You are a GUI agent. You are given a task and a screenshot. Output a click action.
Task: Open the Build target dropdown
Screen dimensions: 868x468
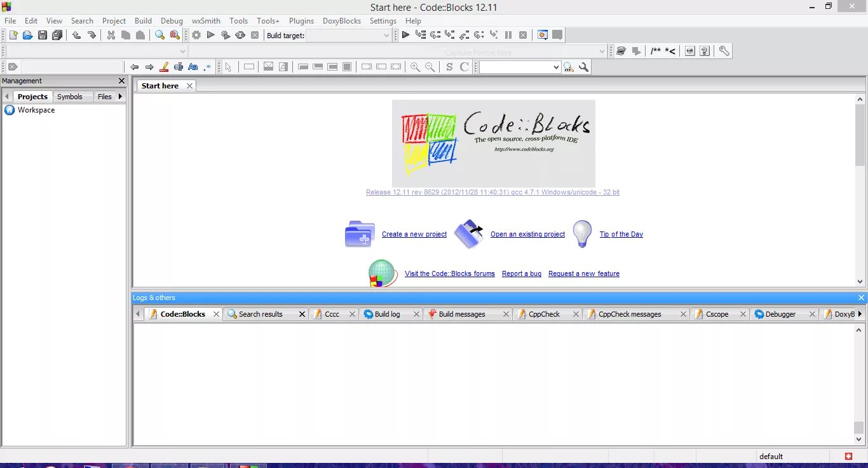(386, 36)
